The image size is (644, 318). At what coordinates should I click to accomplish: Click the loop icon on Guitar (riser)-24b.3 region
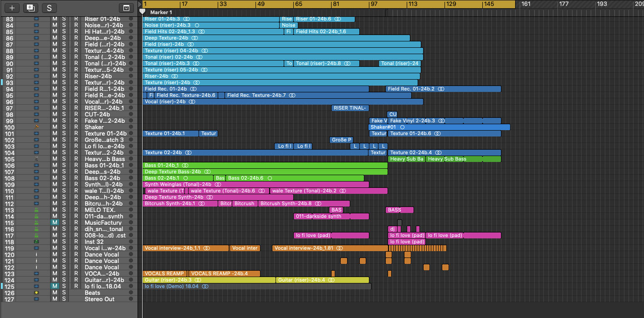tap(199, 280)
